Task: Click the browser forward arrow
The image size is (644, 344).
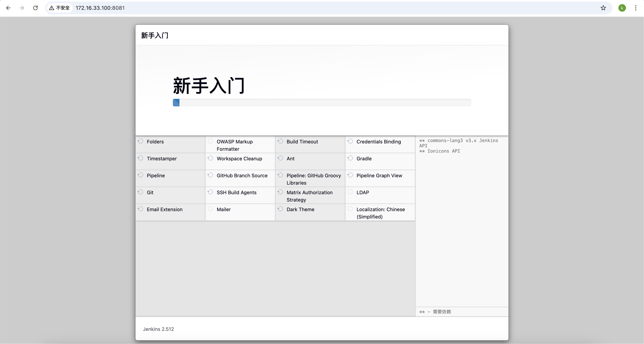Action: [x=22, y=8]
